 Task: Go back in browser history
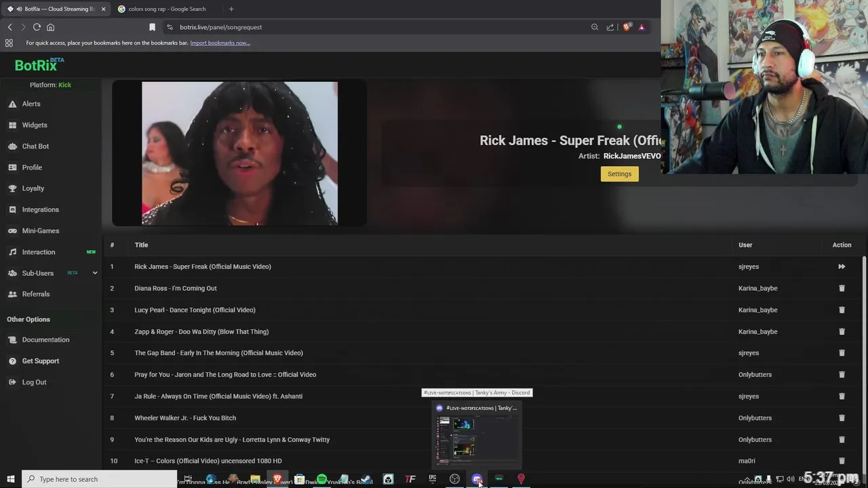pos(9,27)
